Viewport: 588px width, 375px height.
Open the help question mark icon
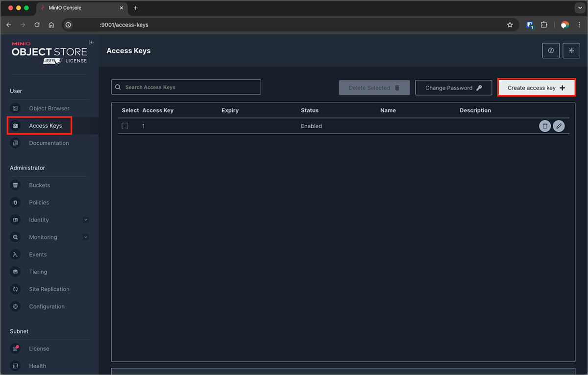551,50
